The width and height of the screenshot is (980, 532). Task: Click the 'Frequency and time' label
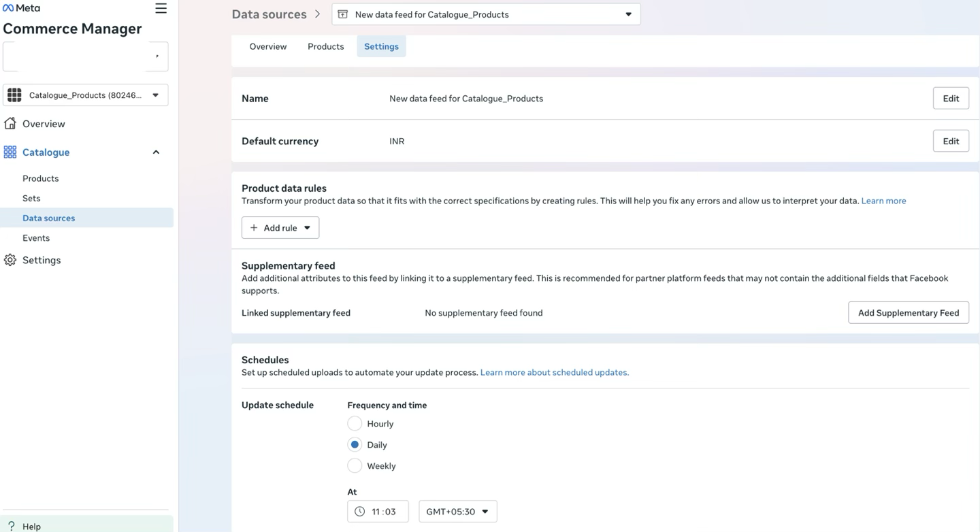387,405
